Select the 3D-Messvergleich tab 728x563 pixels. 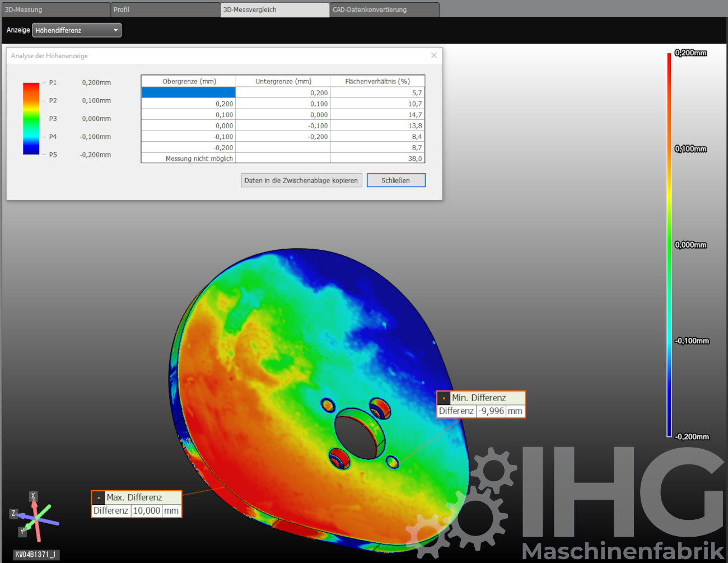pos(274,10)
